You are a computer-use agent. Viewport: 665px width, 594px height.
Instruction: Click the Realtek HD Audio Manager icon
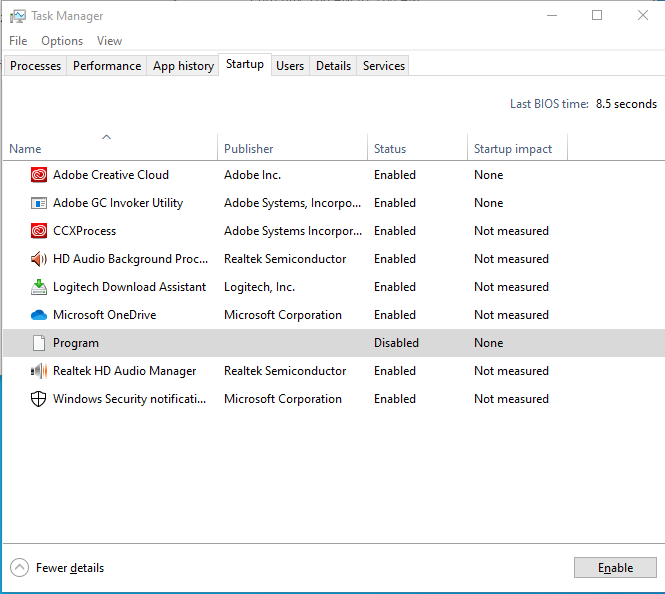39,371
